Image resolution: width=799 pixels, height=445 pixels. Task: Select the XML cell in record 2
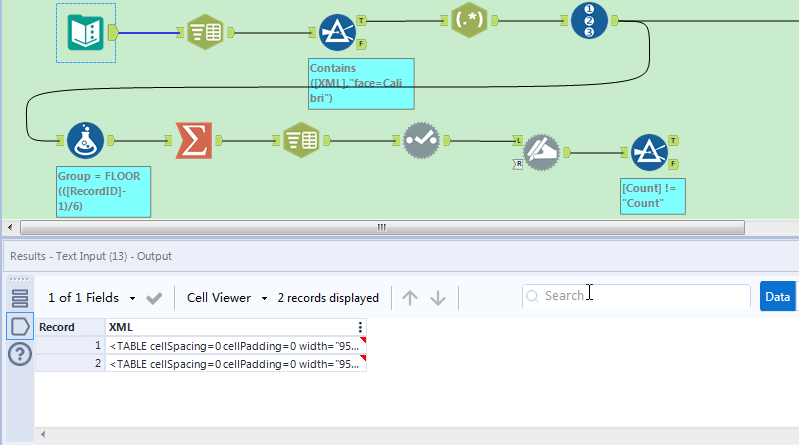(235, 364)
